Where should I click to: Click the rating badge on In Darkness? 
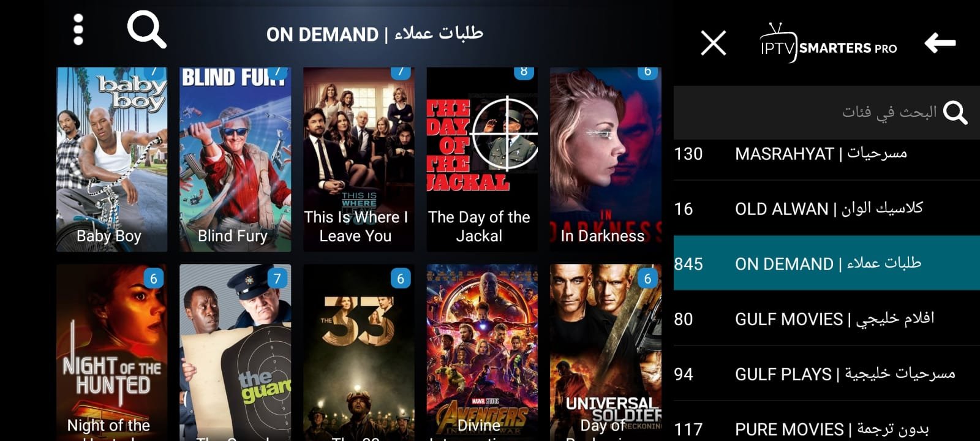647,72
